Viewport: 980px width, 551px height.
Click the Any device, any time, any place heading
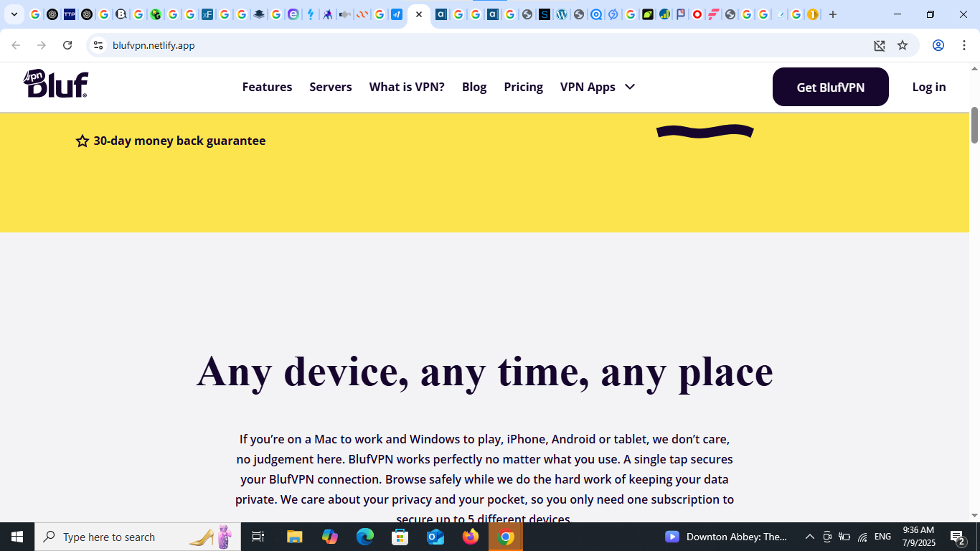point(485,371)
